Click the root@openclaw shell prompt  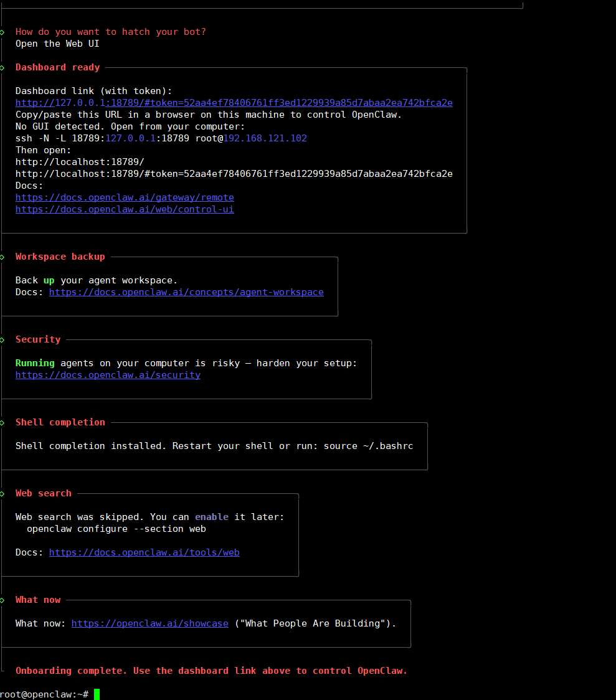(44, 694)
